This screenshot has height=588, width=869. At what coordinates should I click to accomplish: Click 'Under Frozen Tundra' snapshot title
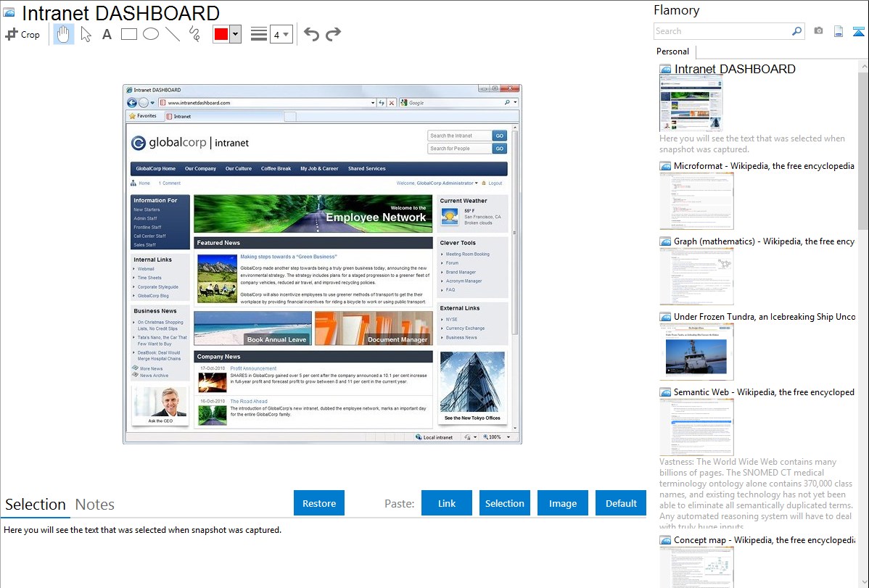pos(765,316)
